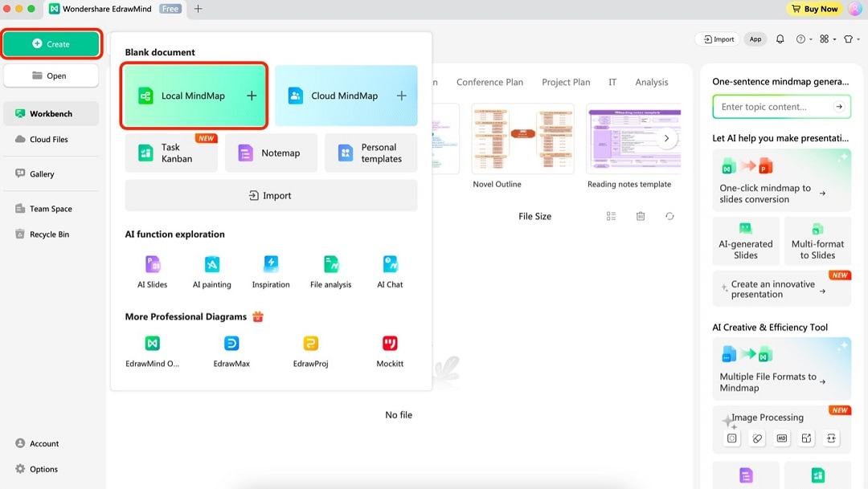Viewport: 868px width, 489px height.
Task: Toggle list view icon near File Size
Action: [x=611, y=216]
